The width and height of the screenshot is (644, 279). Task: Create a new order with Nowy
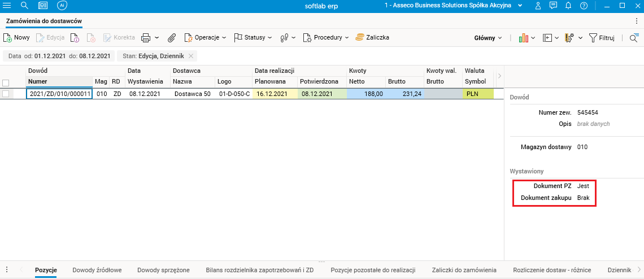click(x=16, y=37)
